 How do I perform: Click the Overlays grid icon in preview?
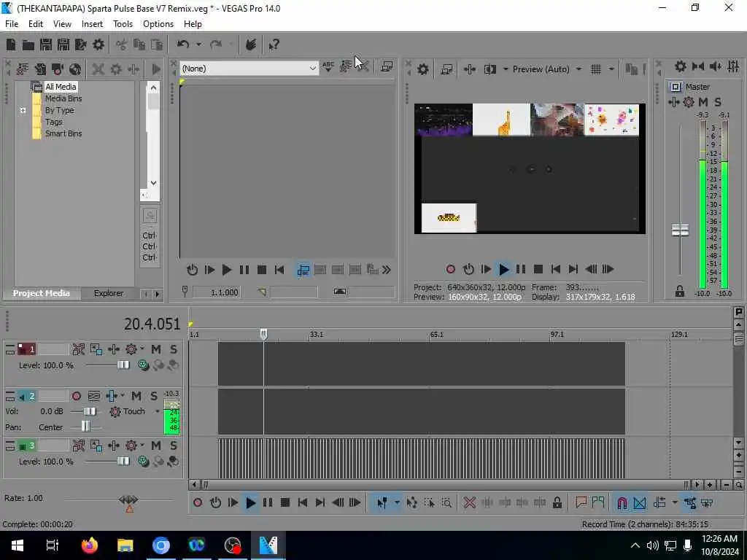click(596, 69)
